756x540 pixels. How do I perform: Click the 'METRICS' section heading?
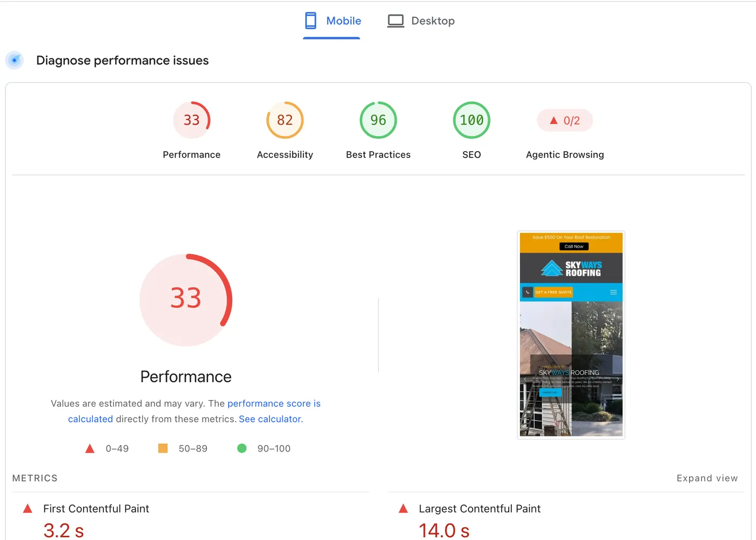click(x=35, y=478)
